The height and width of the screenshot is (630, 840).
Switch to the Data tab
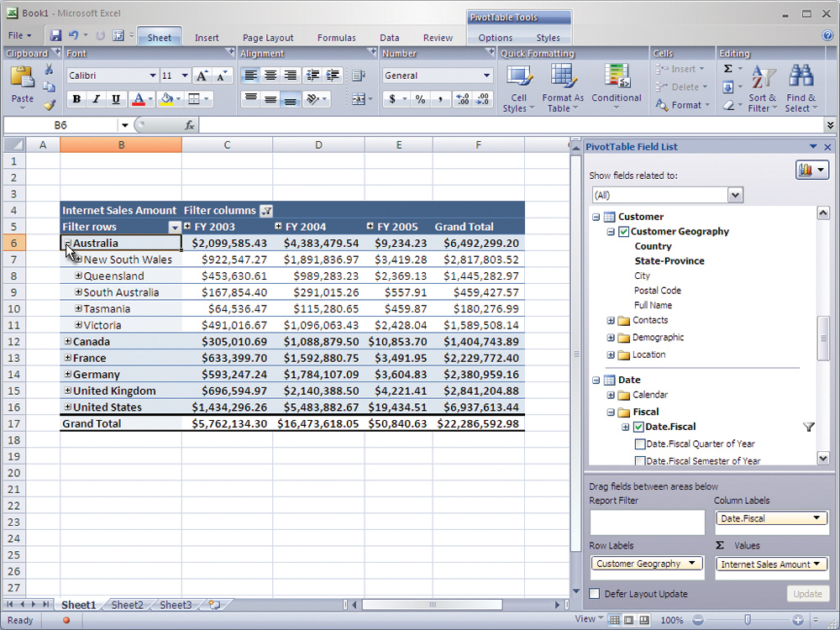(x=390, y=38)
